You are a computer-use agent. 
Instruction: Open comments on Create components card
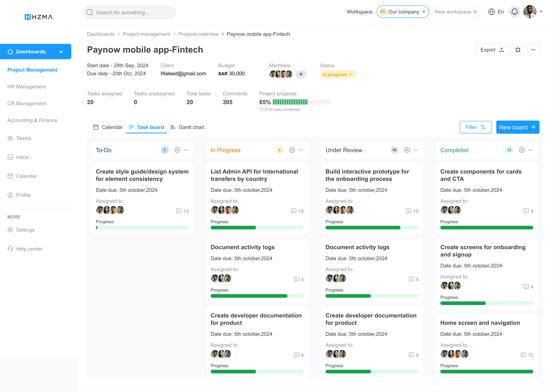(x=528, y=211)
